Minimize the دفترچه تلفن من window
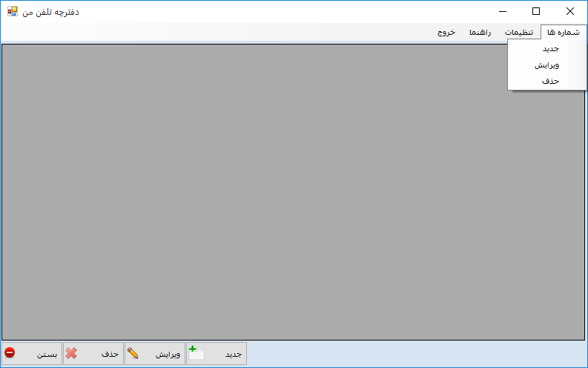The width and height of the screenshot is (588, 368). tap(503, 11)
